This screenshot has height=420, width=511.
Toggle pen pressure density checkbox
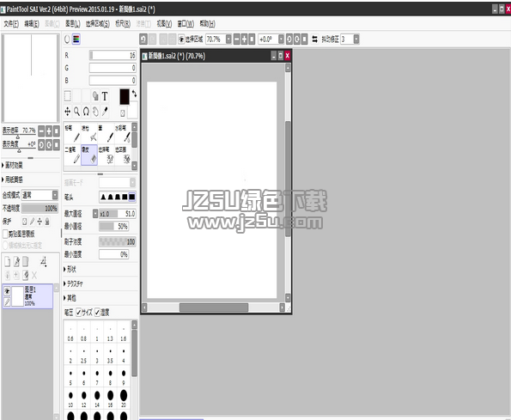(97, 312)
